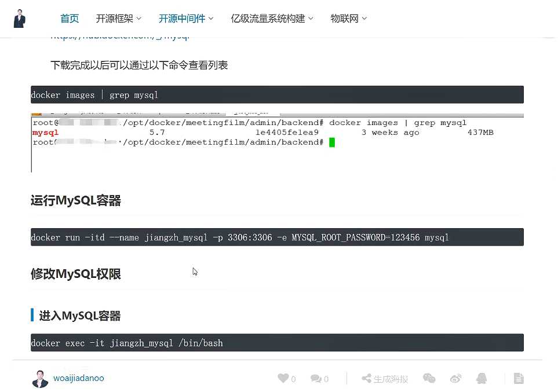Viewport: 558px width, 392px height.
Task: Click the 运行MySQL容器 heading
Action: click(76, 201)
